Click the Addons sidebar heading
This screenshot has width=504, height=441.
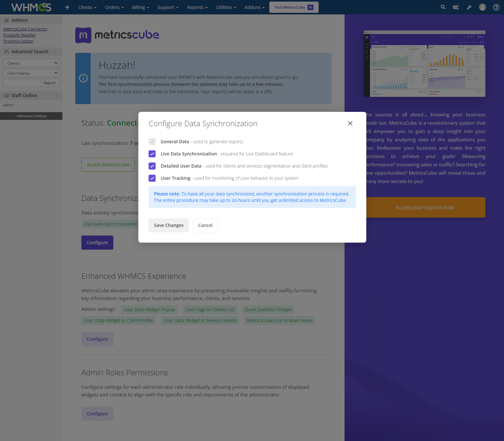(x=31, y=20)
